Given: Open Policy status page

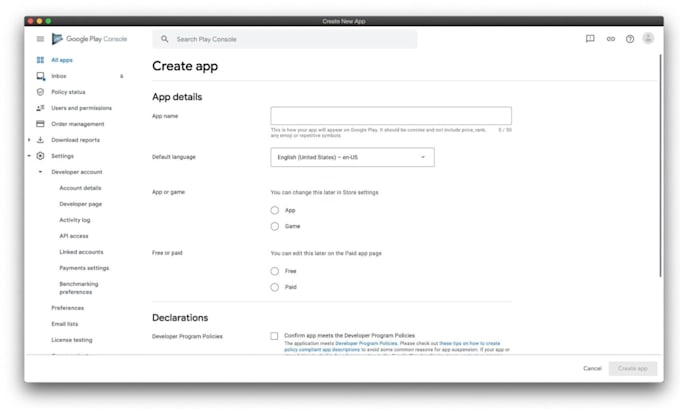Looking at the screenshot, I should [x=68, y=92].
